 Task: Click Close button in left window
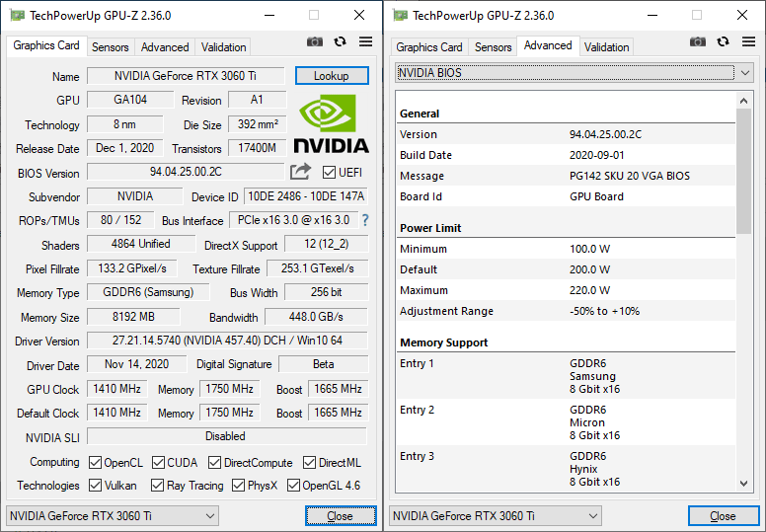click(x=341, y=516)
